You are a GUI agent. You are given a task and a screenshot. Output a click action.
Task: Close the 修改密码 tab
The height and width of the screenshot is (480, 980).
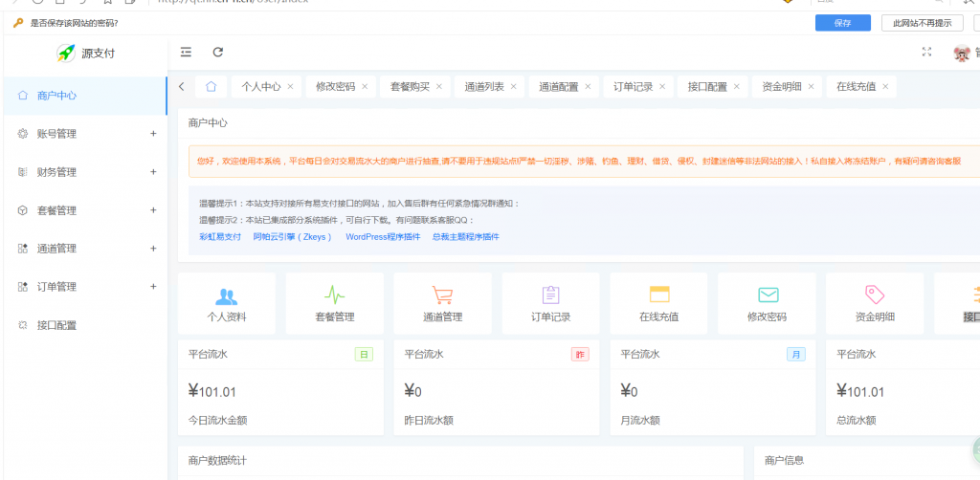(x=364, y=86)
